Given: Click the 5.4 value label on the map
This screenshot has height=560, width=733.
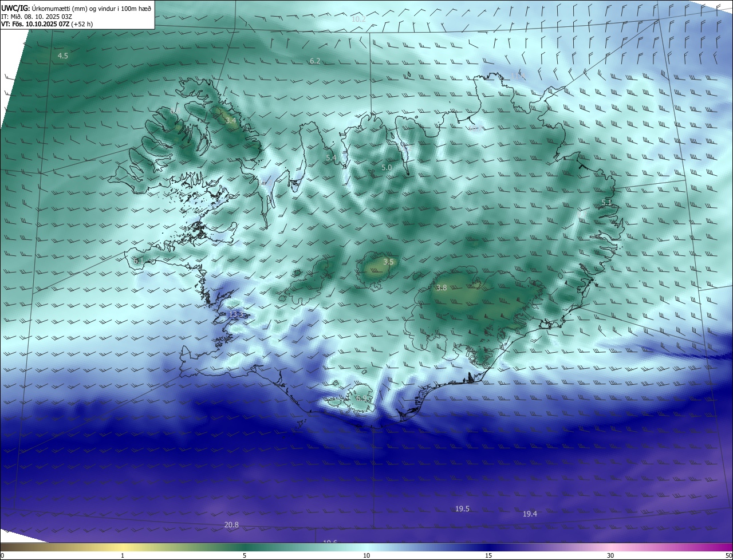Looking at the screenshot, I should (x=331, y=157).
